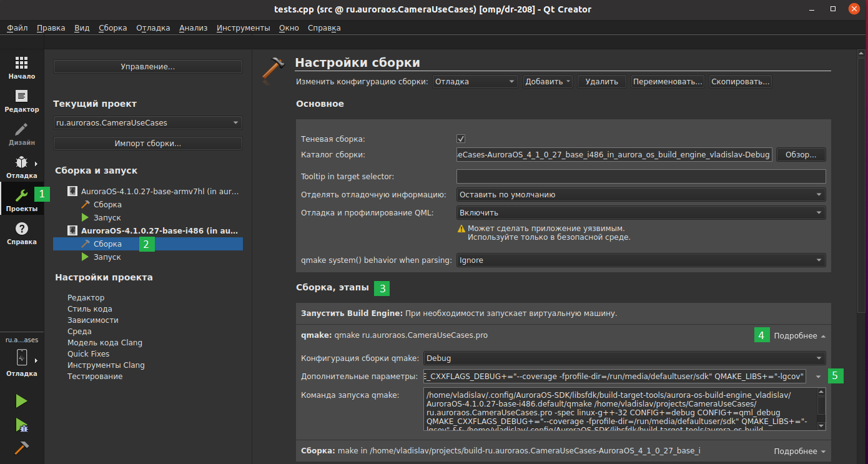Open the build configuration Отладка dropdown
The image size is (868, 464).
(475, 82)
